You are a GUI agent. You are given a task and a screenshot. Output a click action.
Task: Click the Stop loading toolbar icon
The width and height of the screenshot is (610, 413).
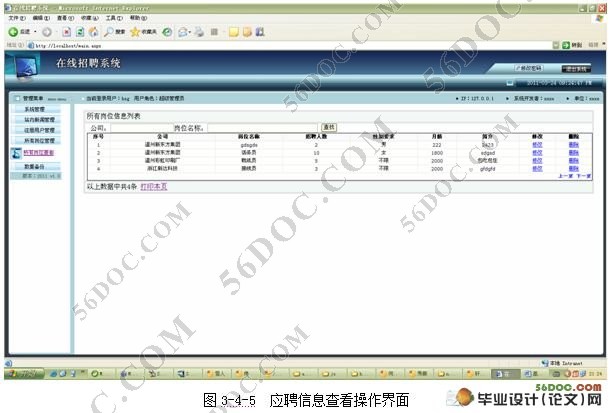tap(64, 31)
